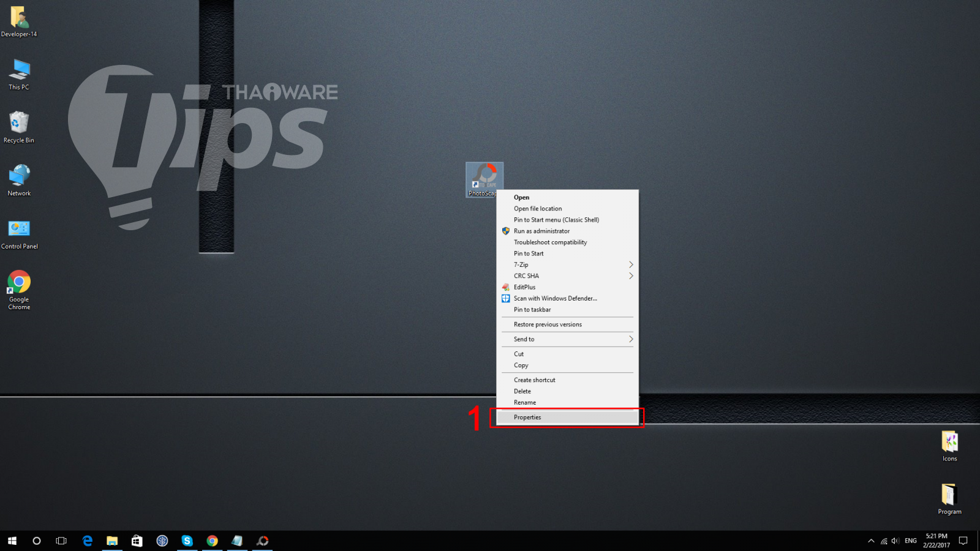Launch Microsoft Edge from the taskbar

[x=88, y=541]
